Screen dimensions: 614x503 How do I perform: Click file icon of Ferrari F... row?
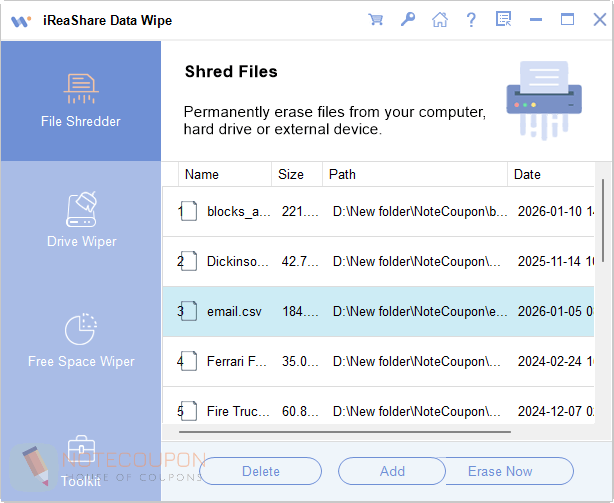point(189,361)
